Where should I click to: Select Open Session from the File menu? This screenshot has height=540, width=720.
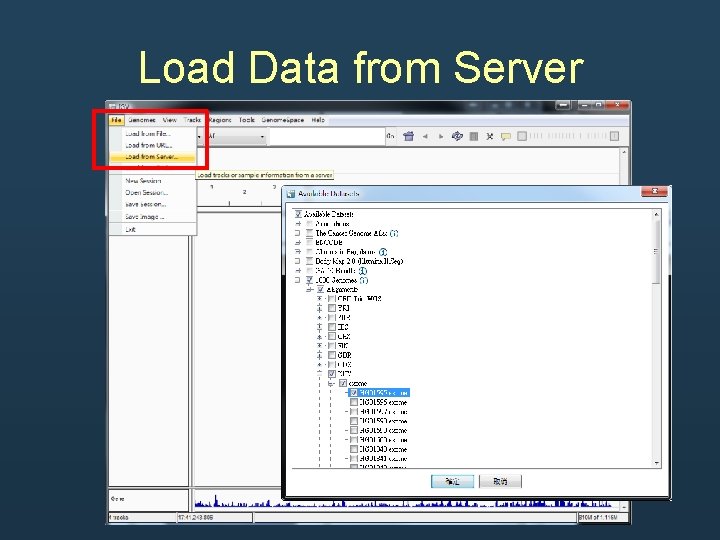coord(152,193)
